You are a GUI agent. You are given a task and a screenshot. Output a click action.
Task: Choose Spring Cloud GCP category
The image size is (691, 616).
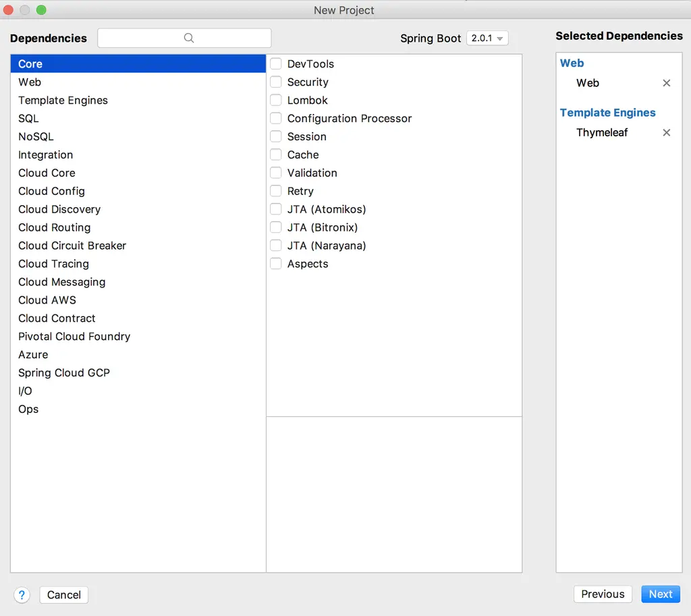[x=138, y=372]
